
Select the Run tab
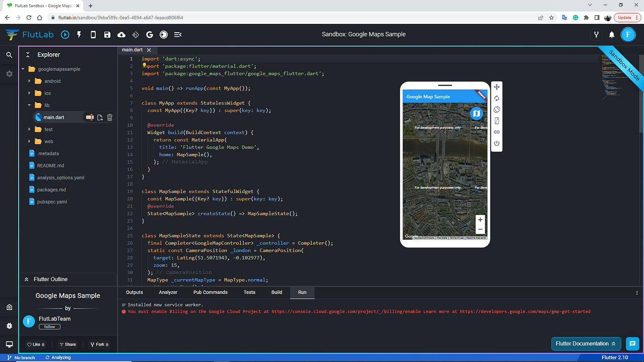[302, 292]
